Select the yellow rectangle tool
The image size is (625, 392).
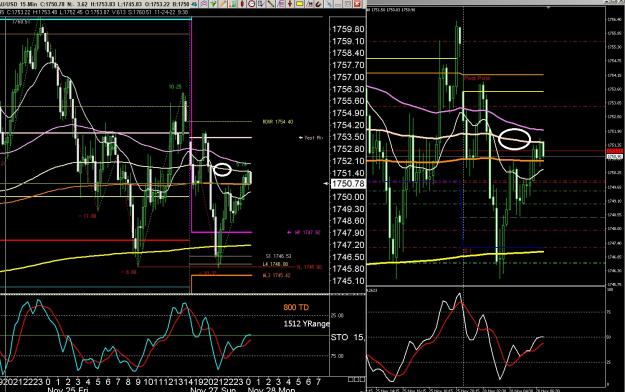pyautogui.click(x=299, y=4)
